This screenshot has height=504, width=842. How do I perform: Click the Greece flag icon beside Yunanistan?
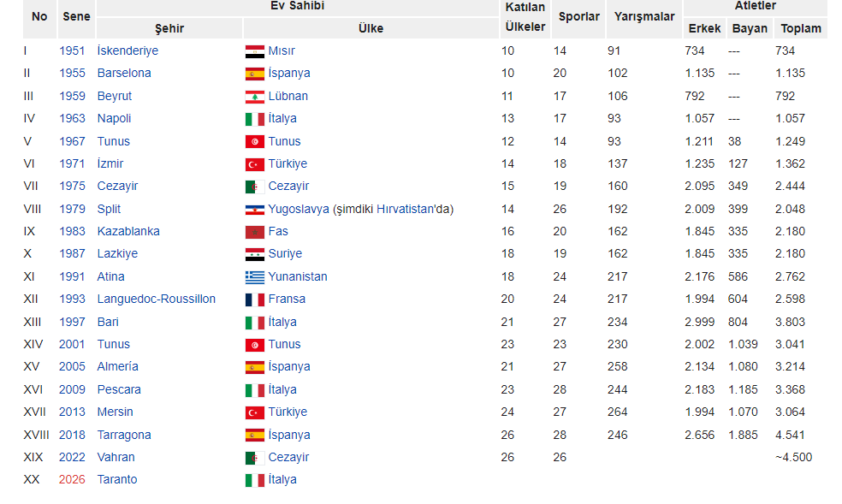point(254,277)
